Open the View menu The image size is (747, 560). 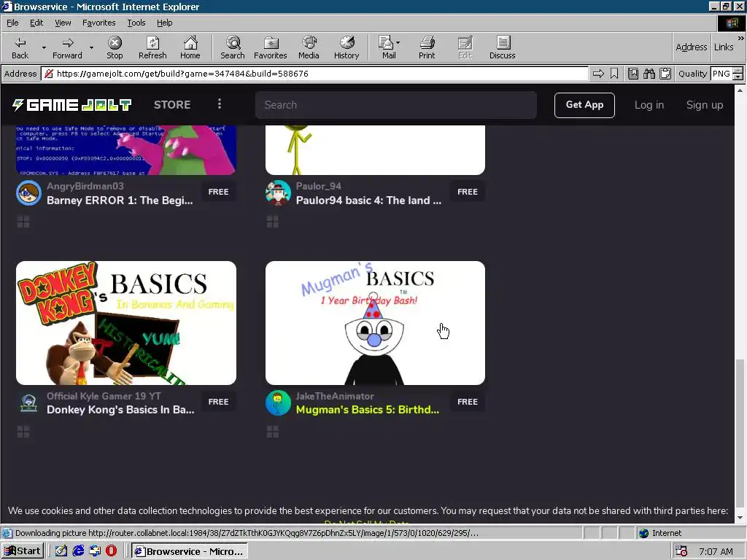click(63, 23)
